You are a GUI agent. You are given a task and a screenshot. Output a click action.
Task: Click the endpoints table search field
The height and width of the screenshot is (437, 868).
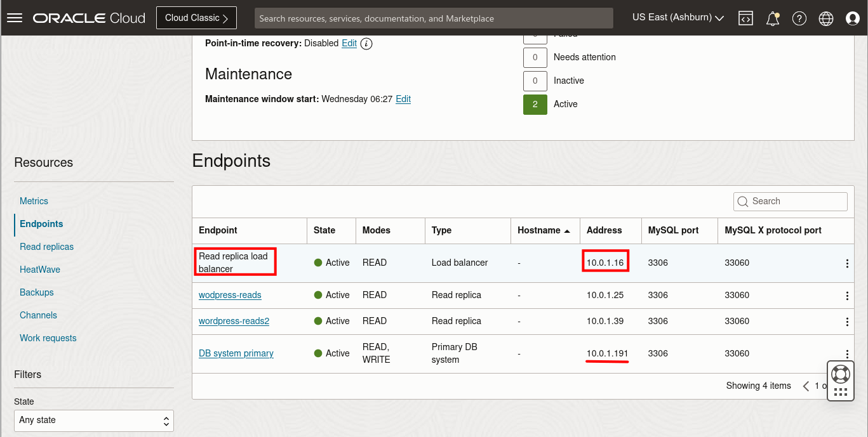(790, 201)
